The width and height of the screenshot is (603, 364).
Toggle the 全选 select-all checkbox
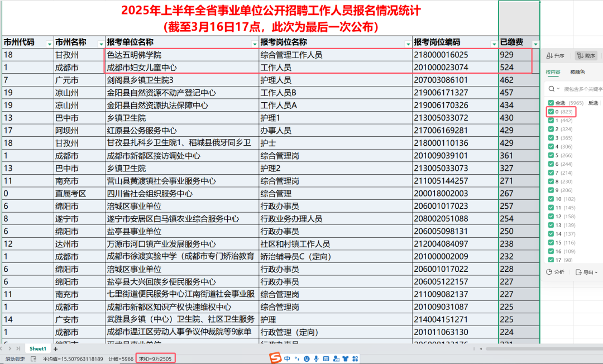coord(551,103)
